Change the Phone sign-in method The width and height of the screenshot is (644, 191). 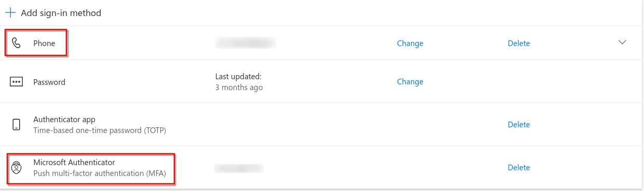coord(410,43)
